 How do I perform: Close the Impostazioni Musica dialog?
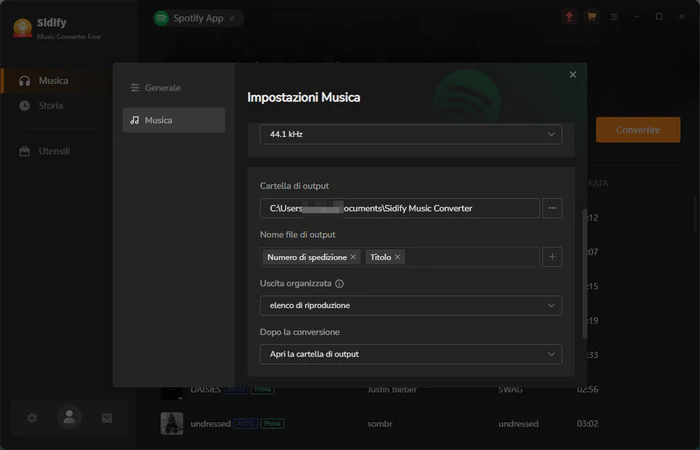click(573, 75)
